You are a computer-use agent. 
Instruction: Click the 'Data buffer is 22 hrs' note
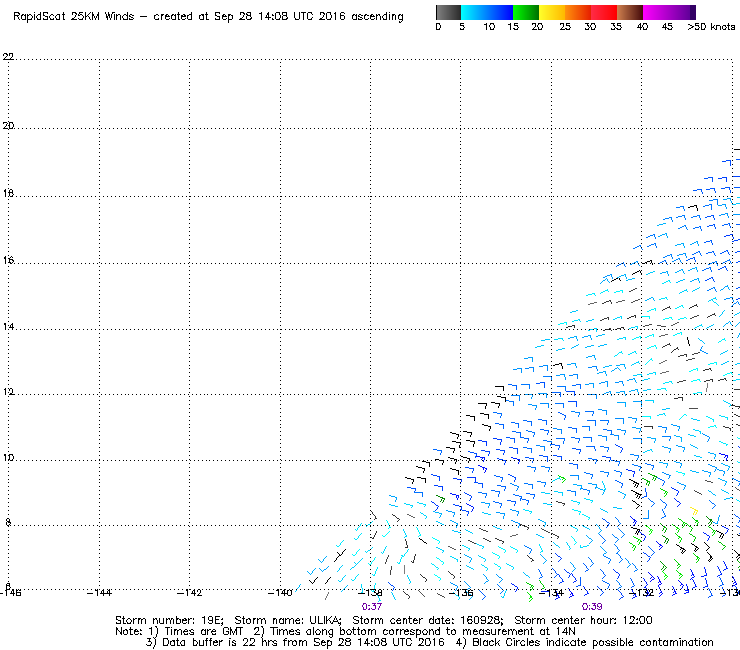tap(222, 642)
